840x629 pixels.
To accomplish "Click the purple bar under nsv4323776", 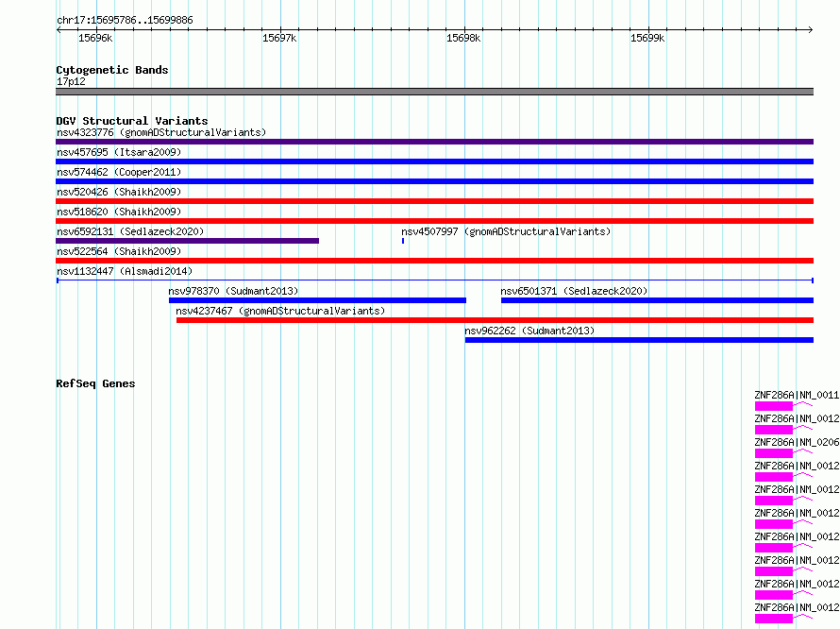I will 434,142.
